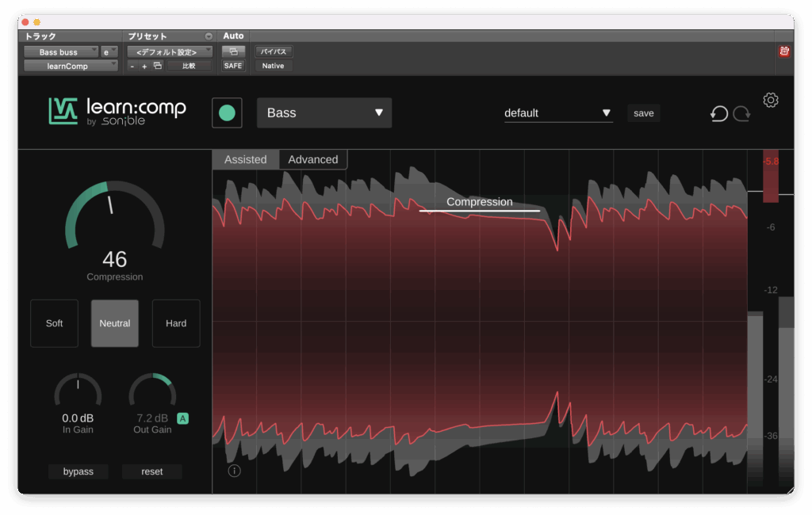
Task: Click the green learn record button
Action: (227, 113)
